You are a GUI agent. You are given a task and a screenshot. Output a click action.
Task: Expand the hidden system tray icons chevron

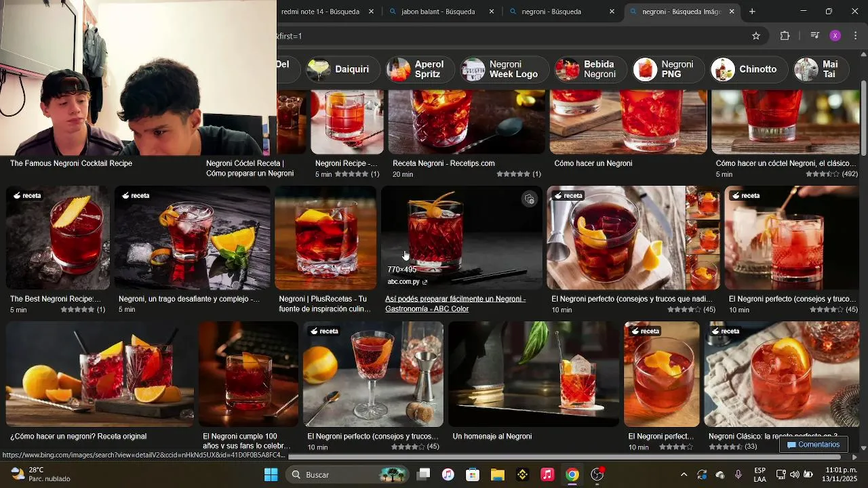pos(684,474)
